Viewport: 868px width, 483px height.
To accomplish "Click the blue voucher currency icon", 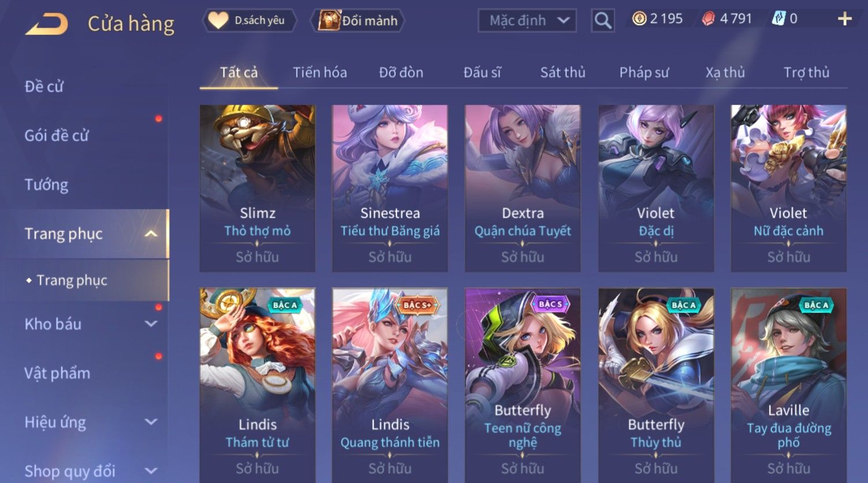I will [778, 19].
